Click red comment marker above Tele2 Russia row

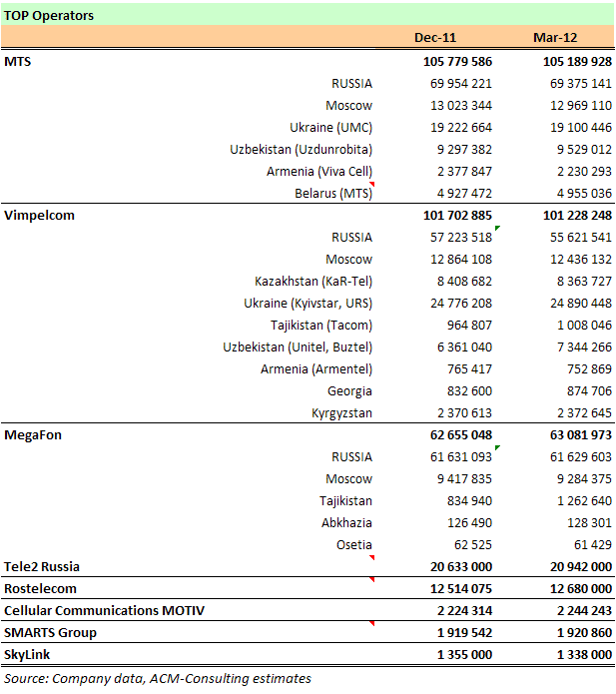click(372, 557)
